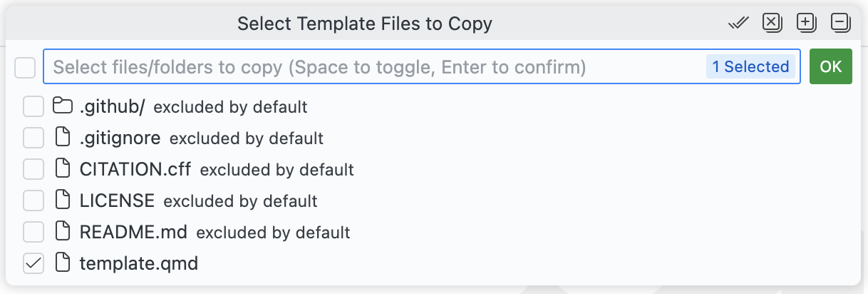Click the LICENSE file icon

click(63, 201)
